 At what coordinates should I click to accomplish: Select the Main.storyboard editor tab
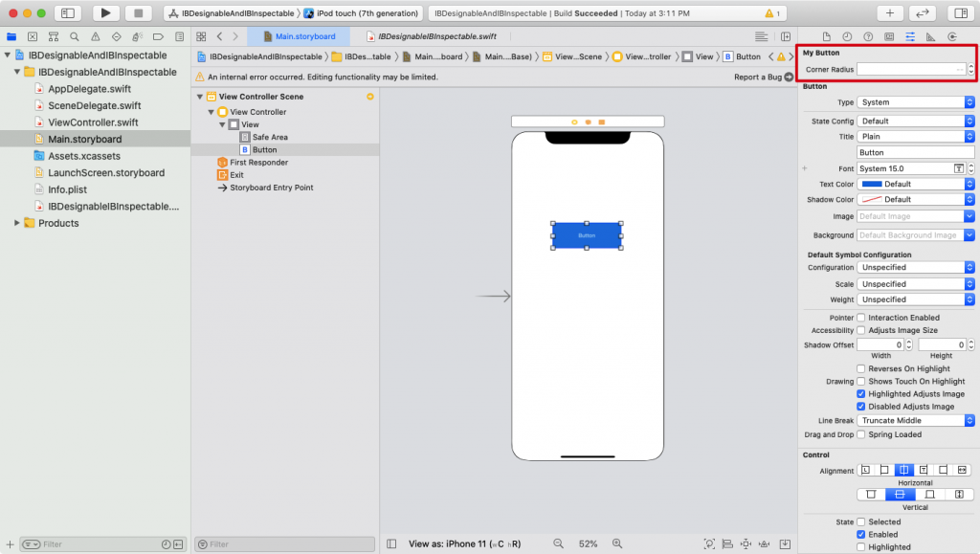[299, 36]
